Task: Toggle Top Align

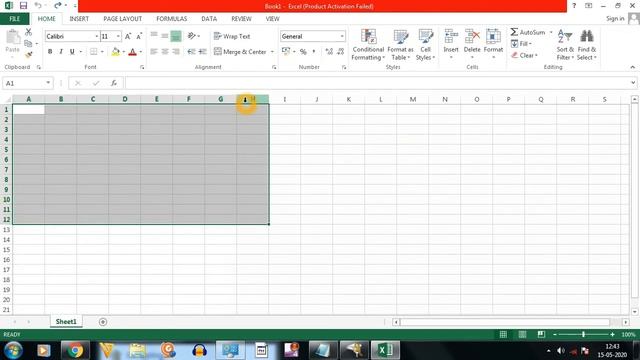Action: (153, 36)
